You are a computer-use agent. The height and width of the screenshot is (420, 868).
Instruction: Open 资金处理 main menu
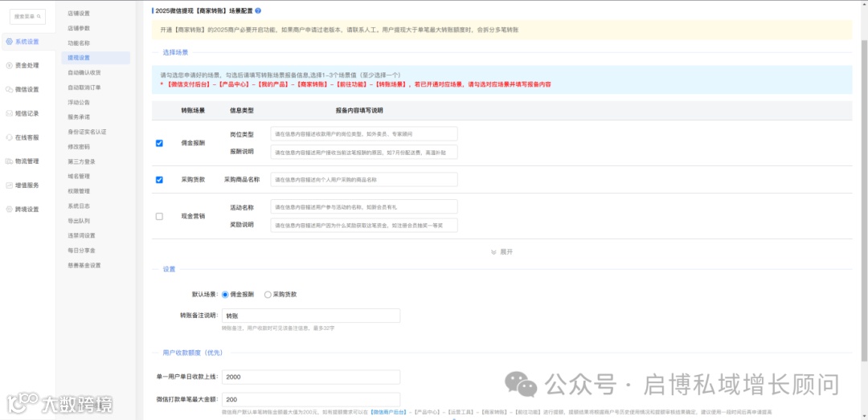pos(27,65)
